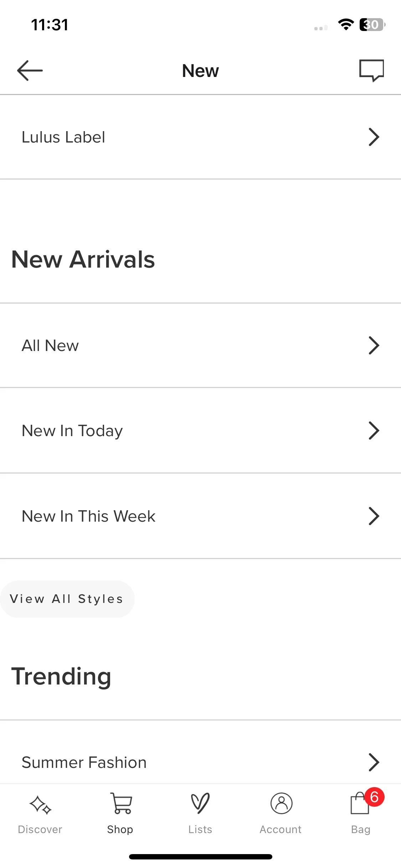Expand the All New chevron
Screen dimensions: 401x868
[374, 346]
